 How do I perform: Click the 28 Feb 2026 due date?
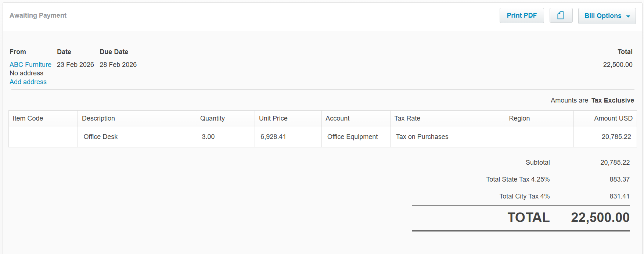(x=118, y=65)
